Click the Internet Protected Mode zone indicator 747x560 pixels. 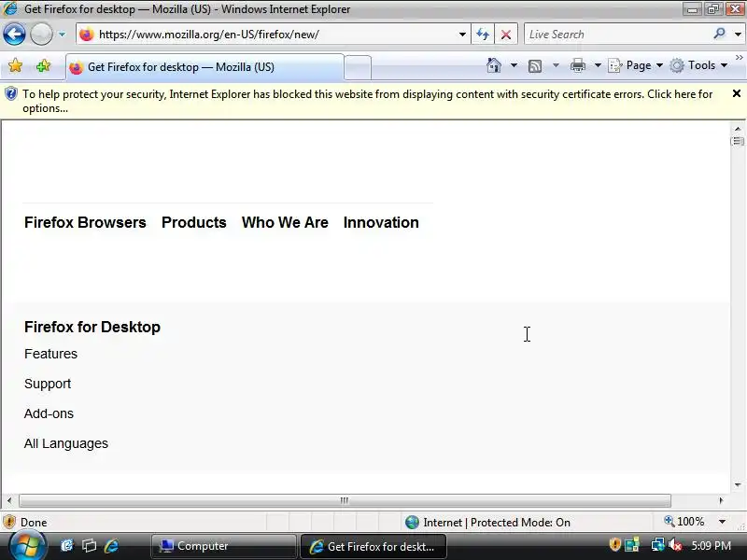coord(487,523)
